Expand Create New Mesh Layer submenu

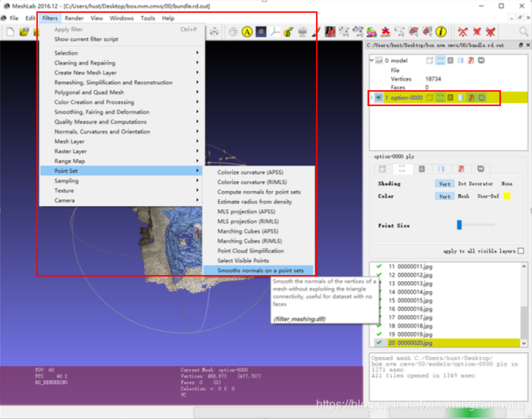pos(122,72)
